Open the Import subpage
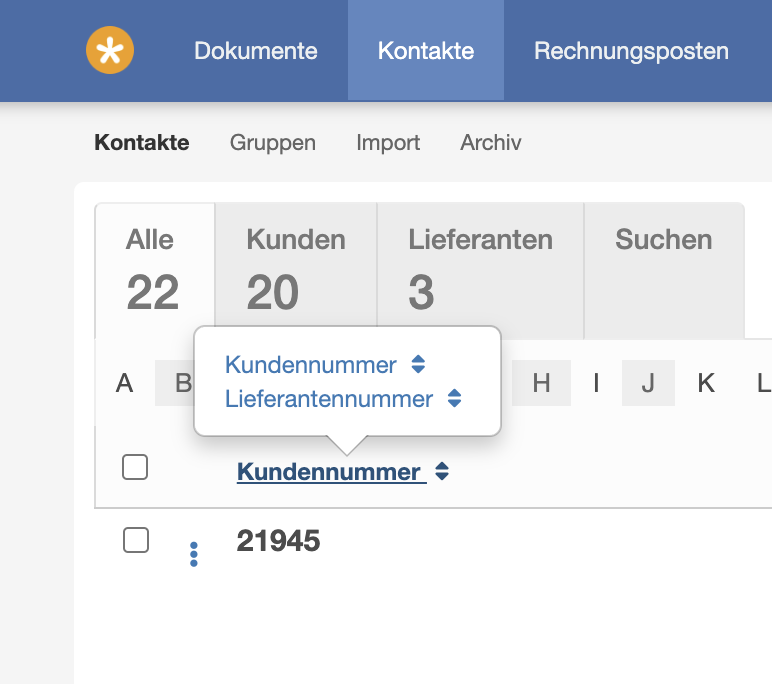This screenshot has height=684, width=772. coord(388,143)
